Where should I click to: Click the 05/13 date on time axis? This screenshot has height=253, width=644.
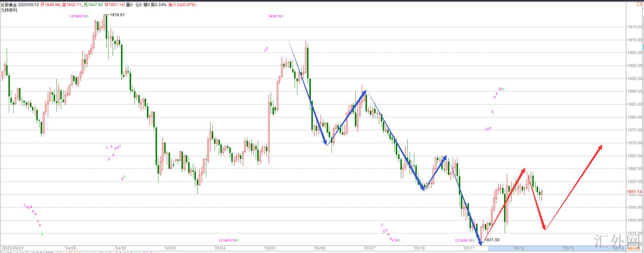[x=569, y=248]
